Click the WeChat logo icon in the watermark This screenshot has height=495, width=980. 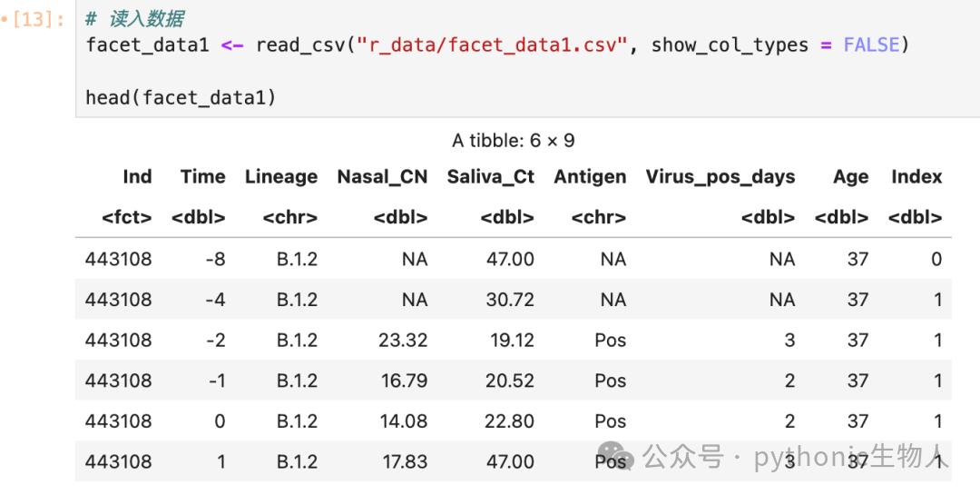pos(616,457)
